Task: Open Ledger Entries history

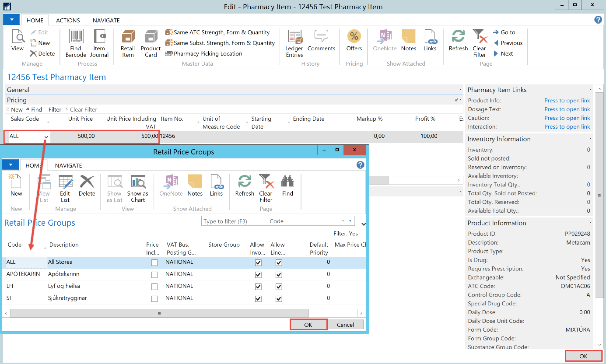Action: [x=294, y=43]
